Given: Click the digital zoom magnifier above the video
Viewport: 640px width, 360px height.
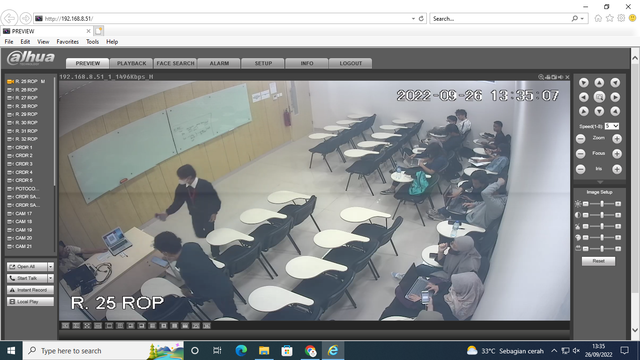Looking at the screenshot, I should [541, 77].
